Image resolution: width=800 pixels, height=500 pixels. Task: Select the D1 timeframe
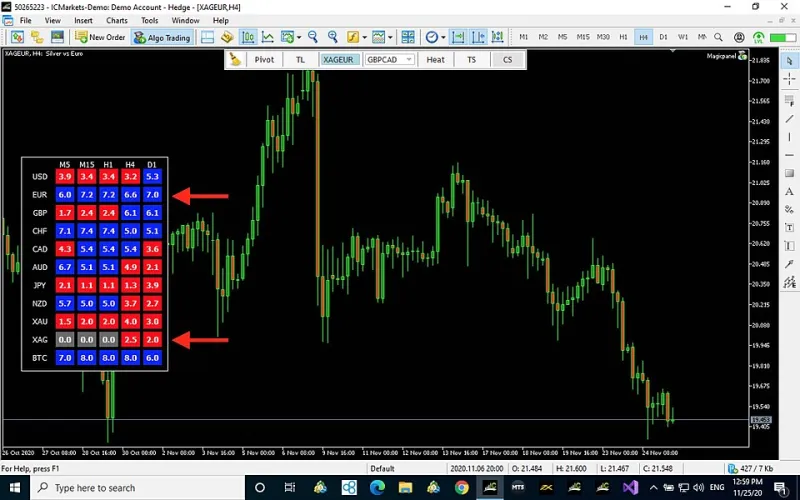[663, 37]
